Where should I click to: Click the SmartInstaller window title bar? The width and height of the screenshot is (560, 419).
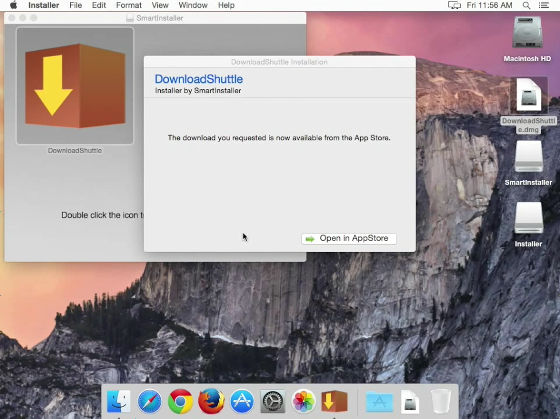(155, 18)
